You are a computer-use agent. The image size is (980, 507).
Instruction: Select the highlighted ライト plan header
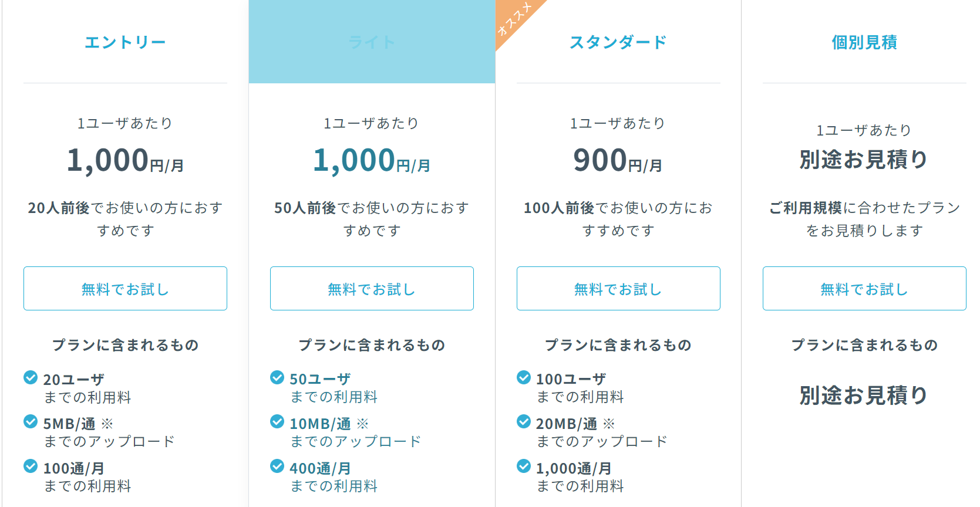coord(372,42)
